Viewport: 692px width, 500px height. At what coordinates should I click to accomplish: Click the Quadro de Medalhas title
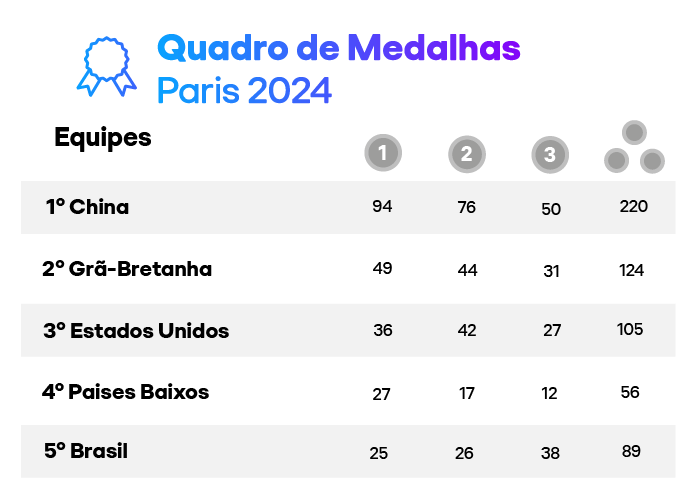coord(338,47)
